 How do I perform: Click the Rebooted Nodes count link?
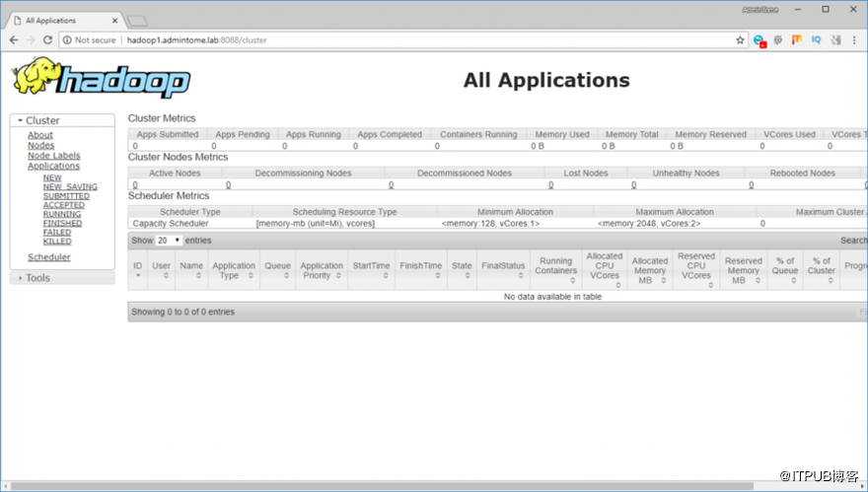[x=752, y=184]
